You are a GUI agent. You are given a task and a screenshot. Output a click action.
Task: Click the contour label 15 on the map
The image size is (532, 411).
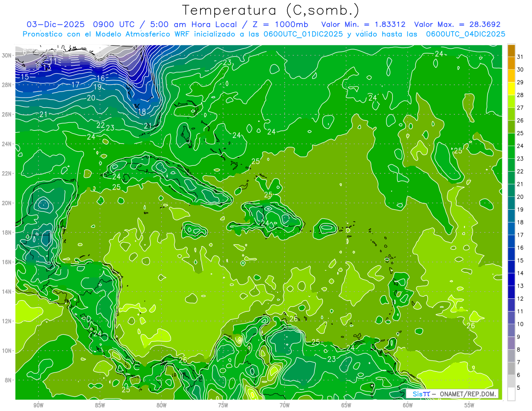pos(25,77)
